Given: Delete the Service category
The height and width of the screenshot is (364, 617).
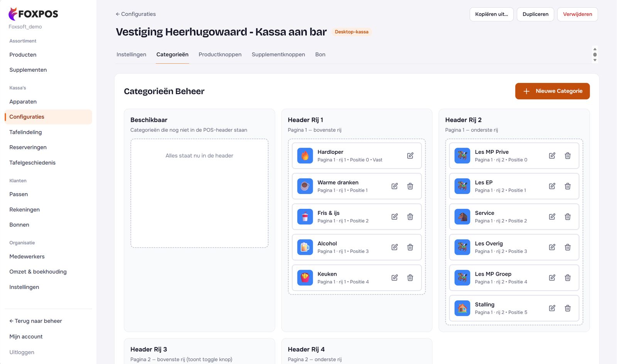Looking at the screenshot, I should [568, 217].
